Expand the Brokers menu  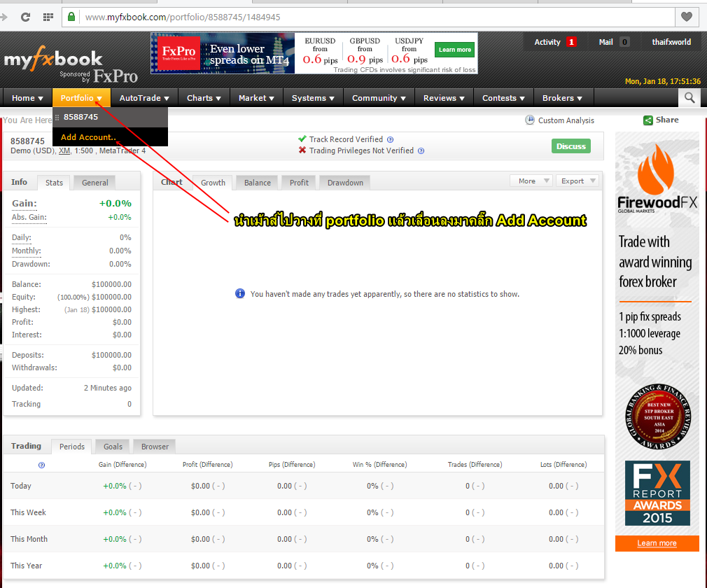(x=562, y=98)
